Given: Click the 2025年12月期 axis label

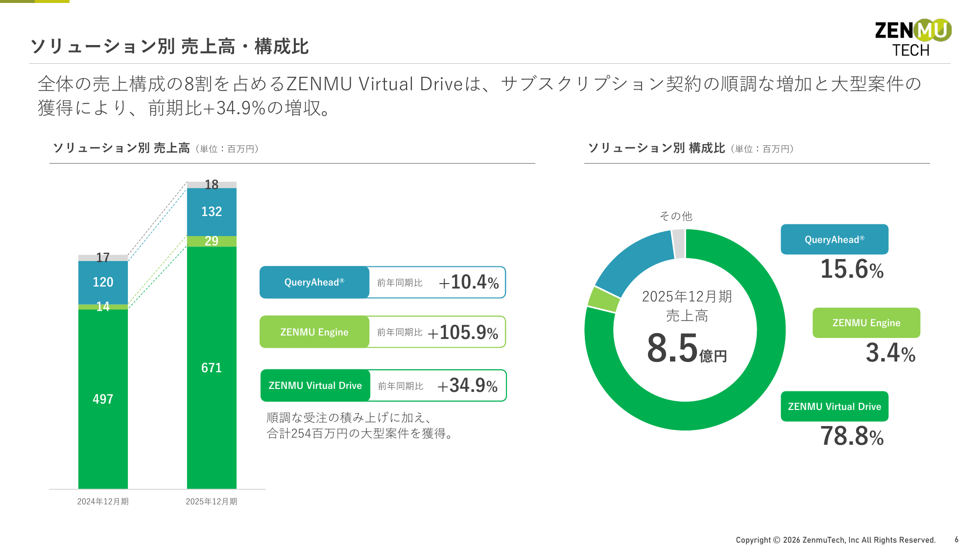Looking at the screenshot, I should [212, 502].
